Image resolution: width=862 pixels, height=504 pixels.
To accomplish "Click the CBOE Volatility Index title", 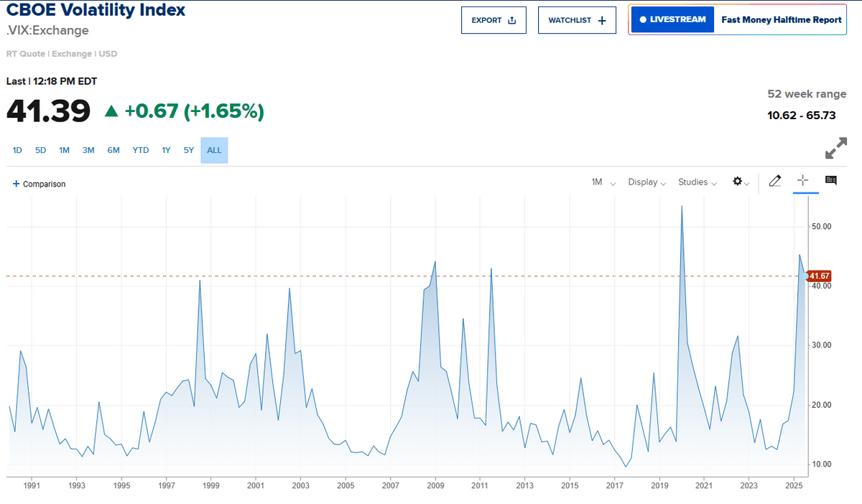I will coord(96,10).
